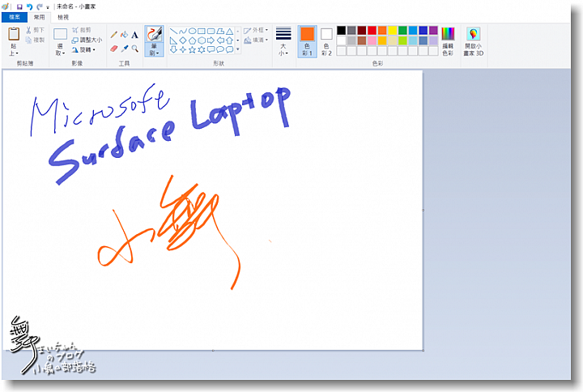Click the canvas right-edge middle handle
Image resolution: width=583 pixels, height=392 pixels.
coord(423,210)
